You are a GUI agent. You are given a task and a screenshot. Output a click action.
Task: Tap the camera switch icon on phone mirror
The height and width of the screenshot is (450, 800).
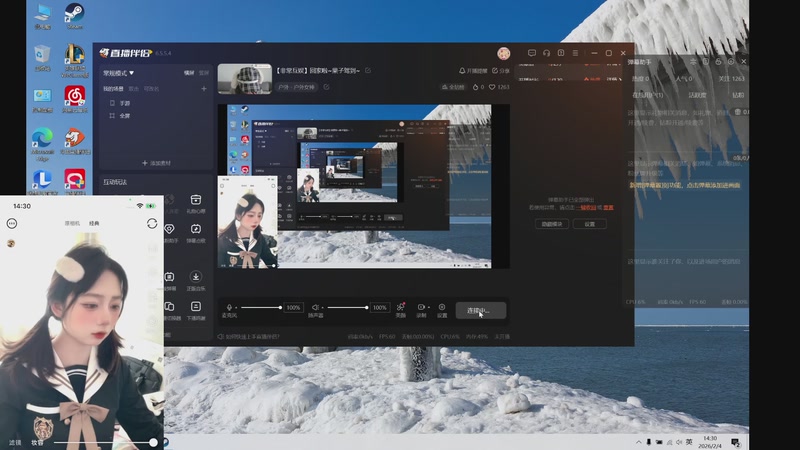pyautogui.click(x=152, y=223)
